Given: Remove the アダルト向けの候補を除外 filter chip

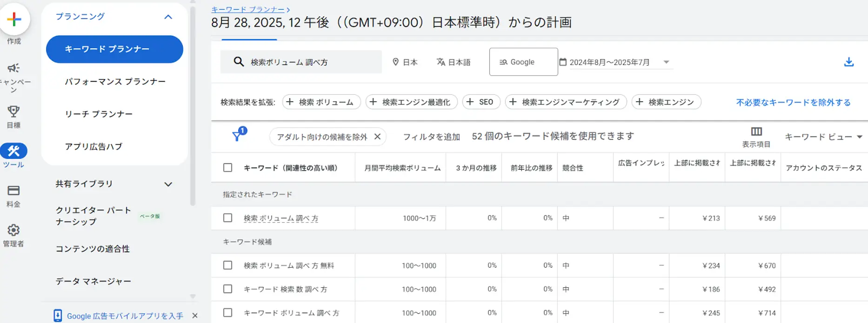Looking at the screenshot, I should pos(378,137).
